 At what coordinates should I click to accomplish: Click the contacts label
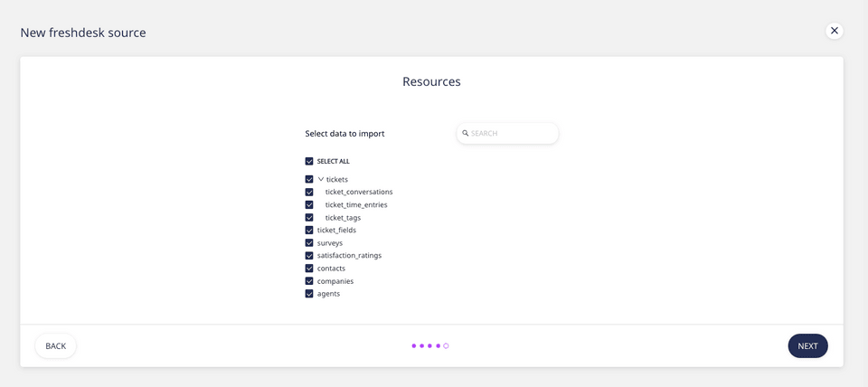click(x=331, y=268)
